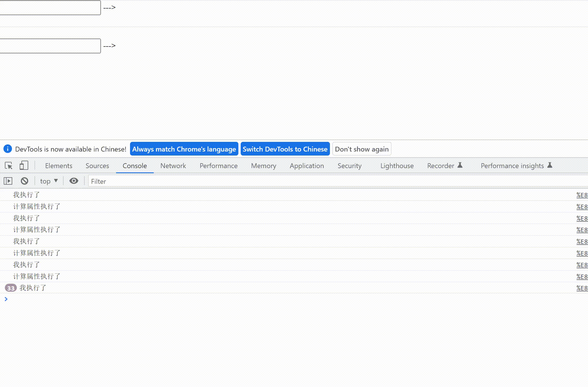Click the first log's %E8 source link
The width and height of the screenshot is (588, 387).
pos(582,195)
